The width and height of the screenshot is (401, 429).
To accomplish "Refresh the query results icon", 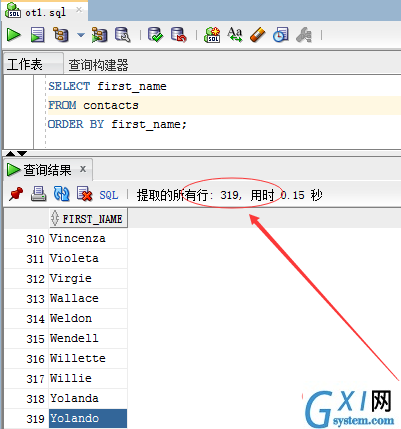I will pyautogui.click(x=62, y=194).
